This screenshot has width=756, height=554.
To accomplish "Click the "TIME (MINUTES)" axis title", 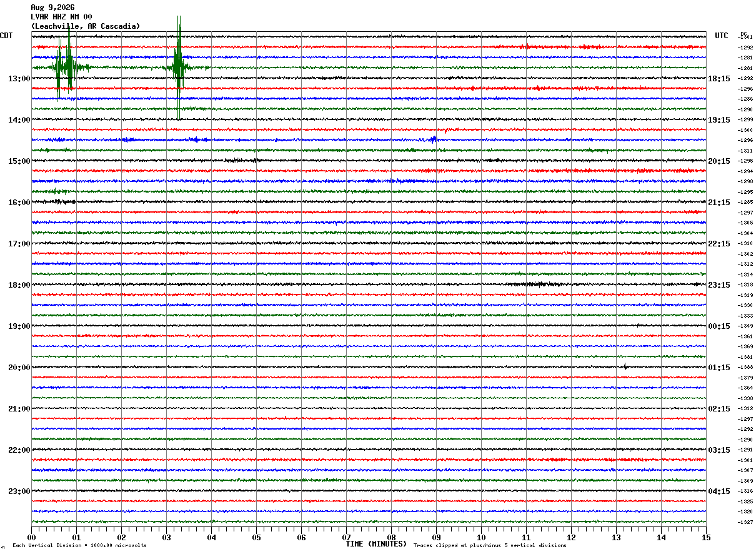I will 376,544.
